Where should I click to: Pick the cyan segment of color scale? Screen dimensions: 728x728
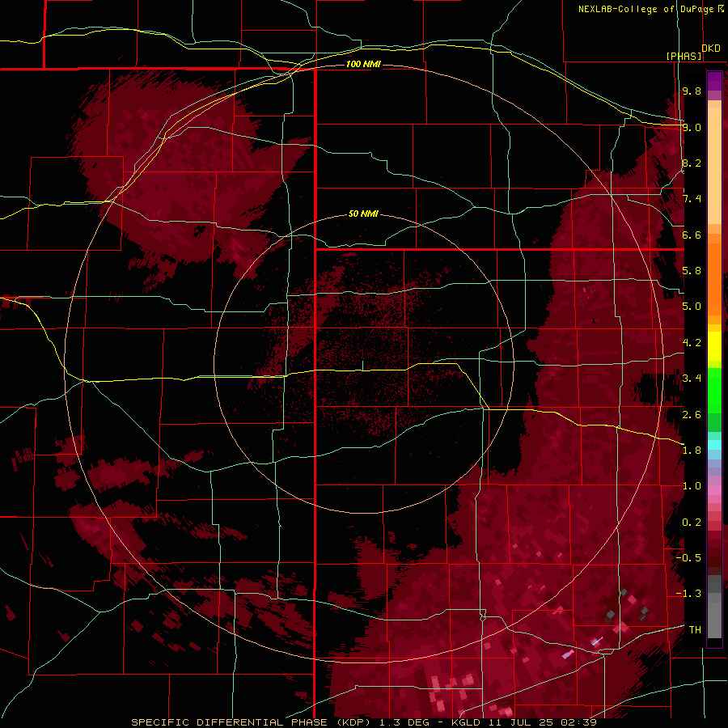(x=714, y=444)
